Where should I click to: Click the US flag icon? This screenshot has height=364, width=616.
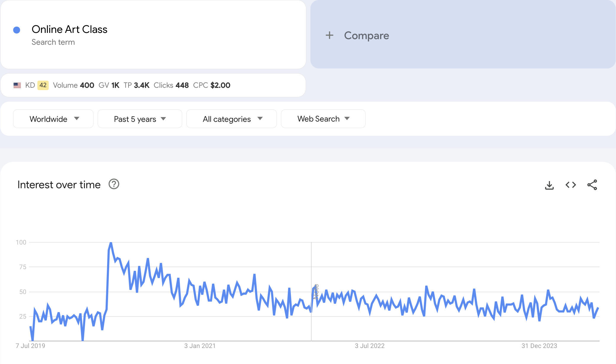pos(17,85)
